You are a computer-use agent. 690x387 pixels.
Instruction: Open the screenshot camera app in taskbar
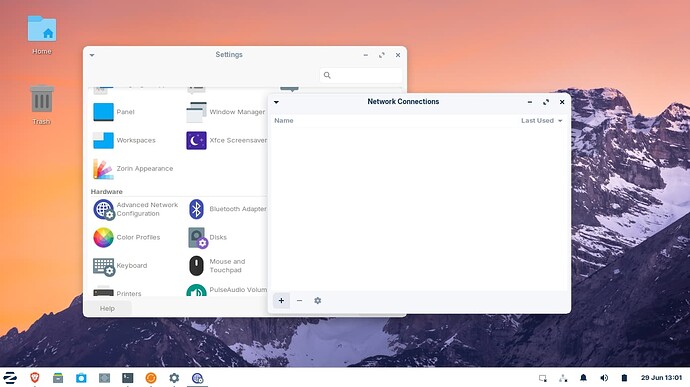tap(81, 378)
